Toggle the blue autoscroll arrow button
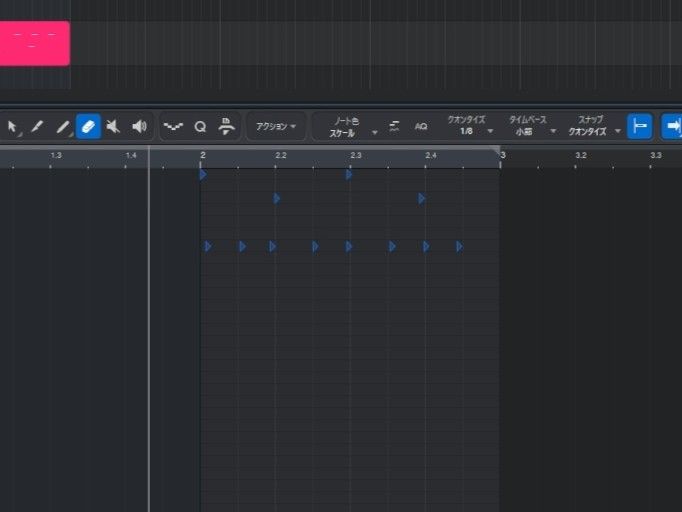The image size is (682, 512). coord(671,127)
